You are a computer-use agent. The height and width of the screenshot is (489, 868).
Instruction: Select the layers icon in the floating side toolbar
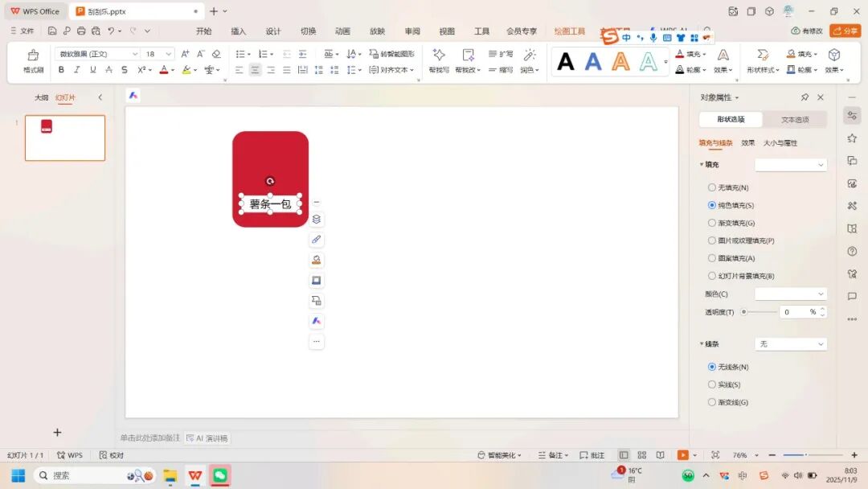317,218
